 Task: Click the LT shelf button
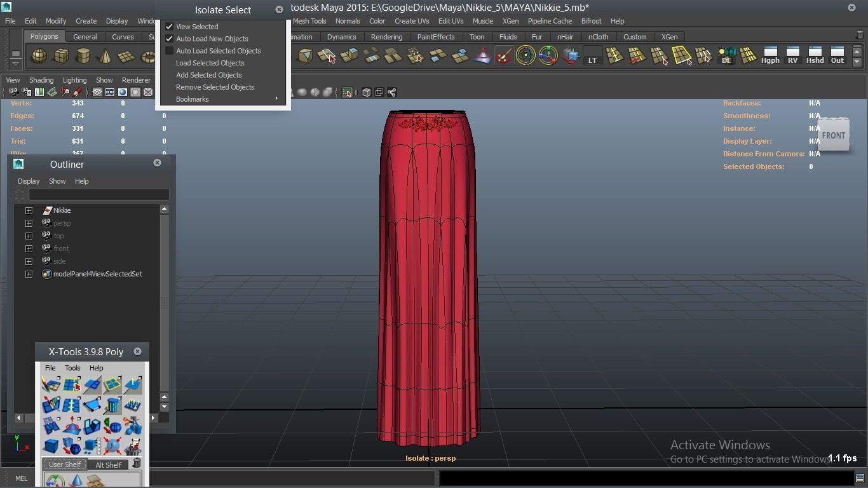click(x=592, y=57)
